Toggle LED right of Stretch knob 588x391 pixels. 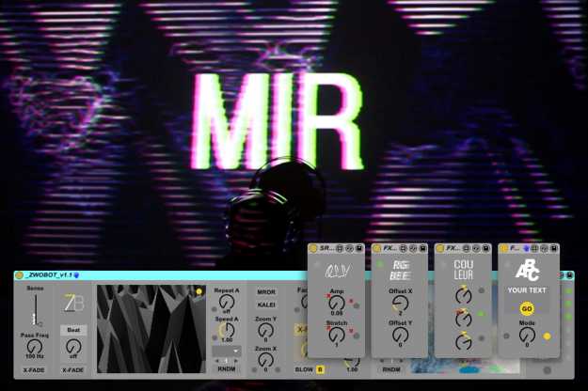pos(357,336)
